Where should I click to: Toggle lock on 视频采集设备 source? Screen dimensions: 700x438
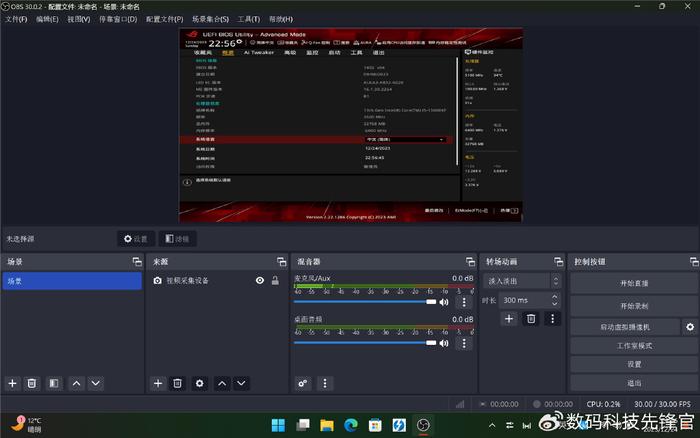[275, 280]
